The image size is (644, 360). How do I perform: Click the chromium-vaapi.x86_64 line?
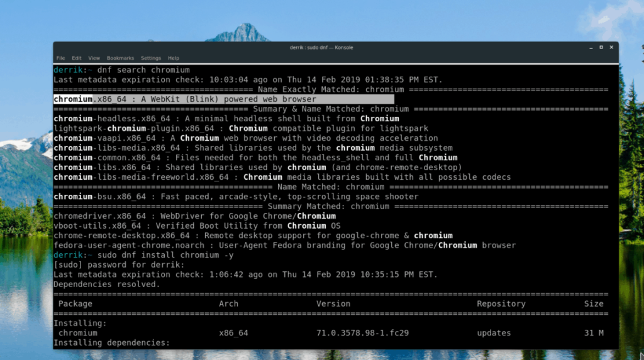(246, 138)
